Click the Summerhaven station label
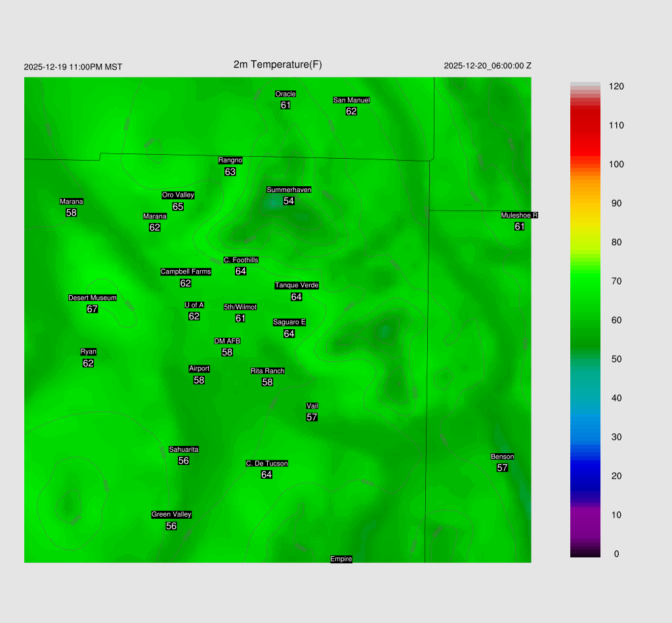The image size is (672, 623). coord(289,190)
